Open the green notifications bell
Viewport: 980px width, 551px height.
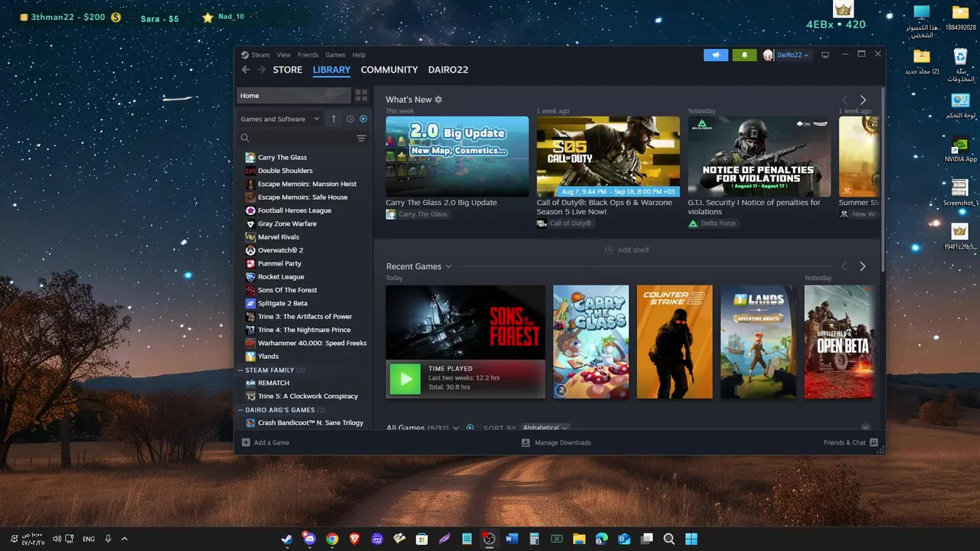click(744, 55)
